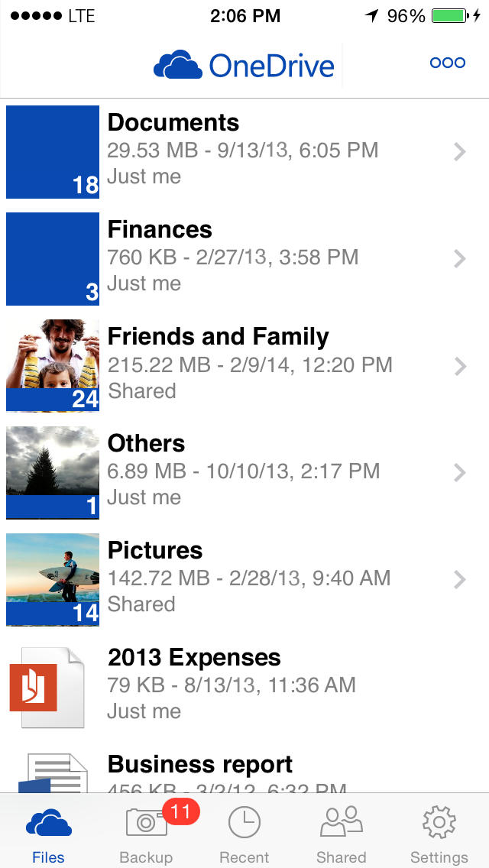Select the Friends and Family photo thumbnail
489x868 pixels.
53,365
